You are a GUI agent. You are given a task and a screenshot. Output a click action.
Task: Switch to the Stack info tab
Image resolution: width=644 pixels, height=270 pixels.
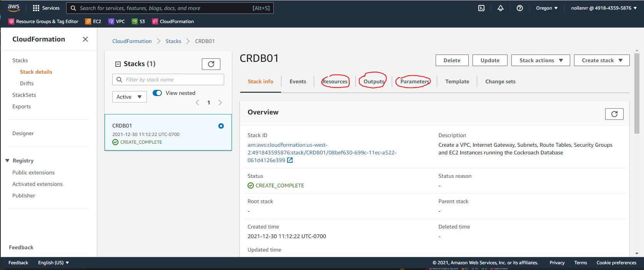261,81
